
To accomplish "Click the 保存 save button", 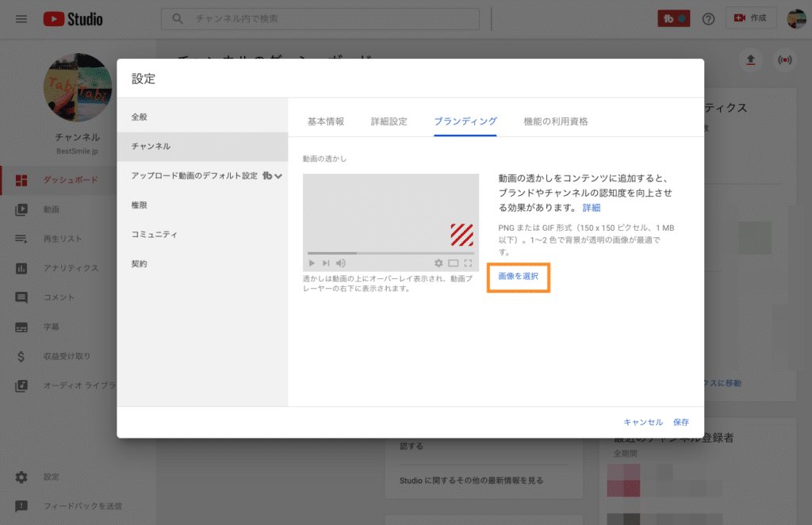I will [681, 422].
